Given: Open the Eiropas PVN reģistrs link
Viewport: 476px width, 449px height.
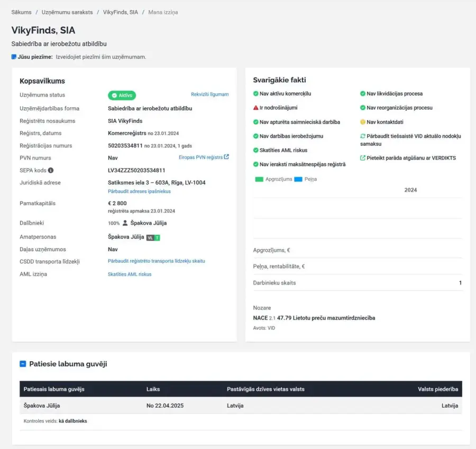Looking at the screenshot, I should 200,157.
